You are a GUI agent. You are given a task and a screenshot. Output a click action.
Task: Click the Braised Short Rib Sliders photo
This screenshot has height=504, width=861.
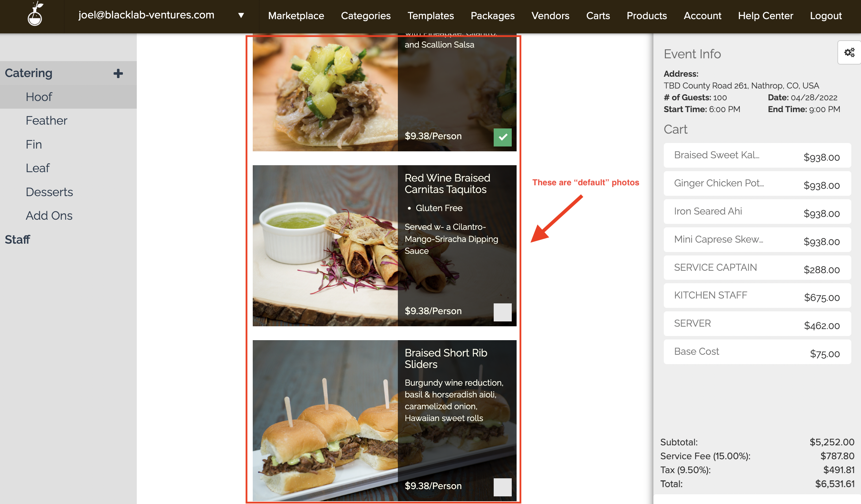[325, 420]
